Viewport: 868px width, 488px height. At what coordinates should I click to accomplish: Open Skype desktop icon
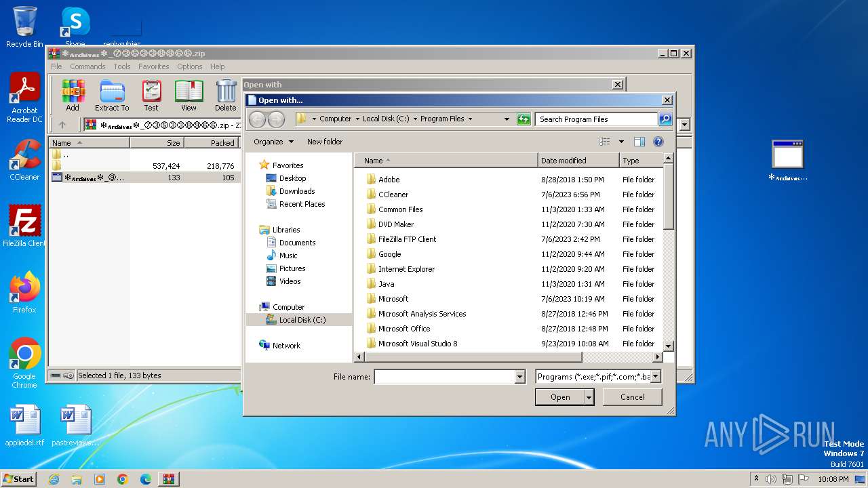pyautogui.click(x=75, y=27)
